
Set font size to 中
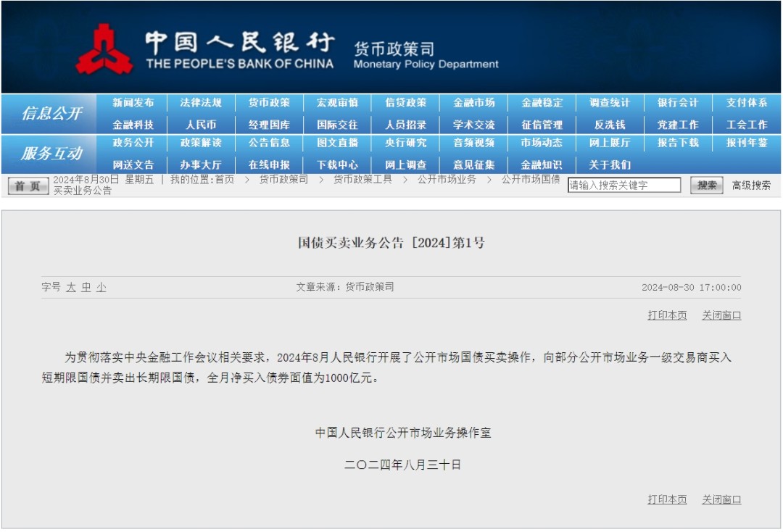[86, 287]
